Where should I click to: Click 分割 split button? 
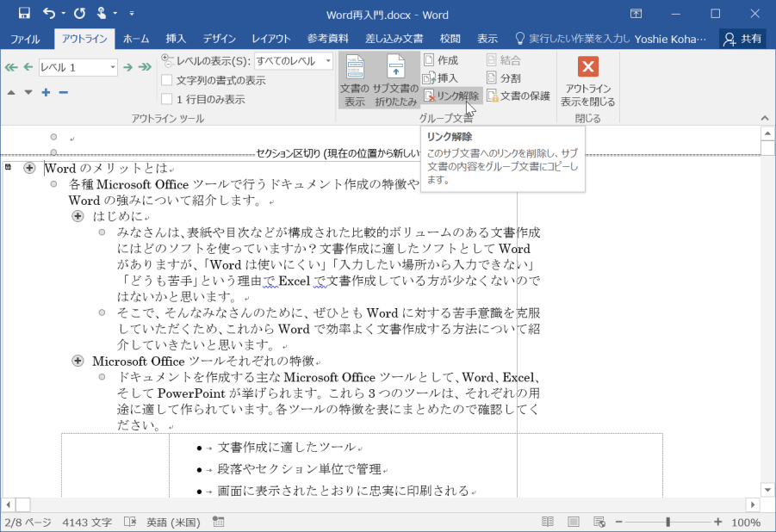[x=504, y=78]
